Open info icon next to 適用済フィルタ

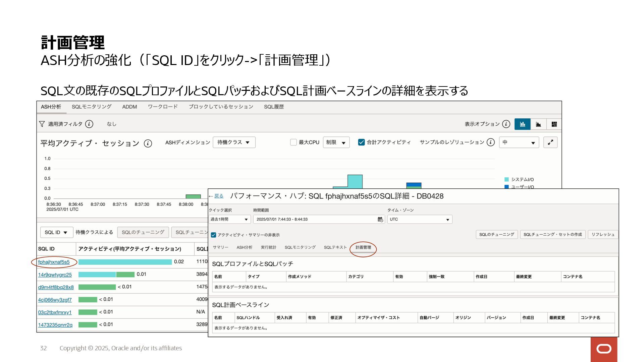click(89, 124)
